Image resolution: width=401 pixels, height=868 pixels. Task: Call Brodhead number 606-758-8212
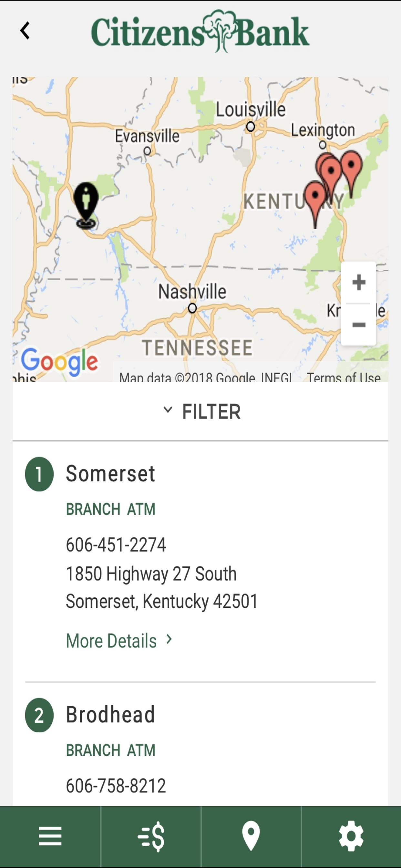[x=116, y=786]
